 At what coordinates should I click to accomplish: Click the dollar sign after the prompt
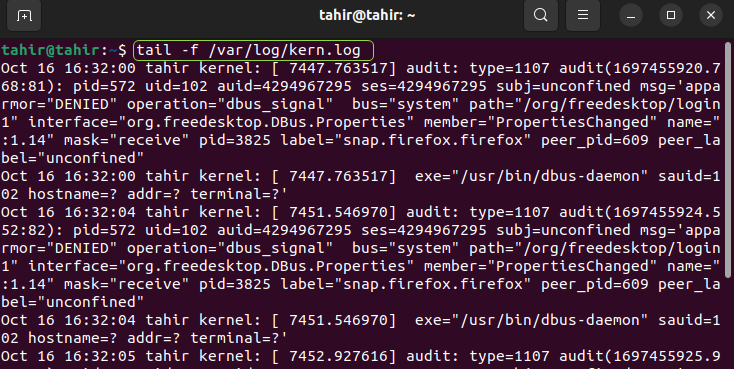(122, 50)
